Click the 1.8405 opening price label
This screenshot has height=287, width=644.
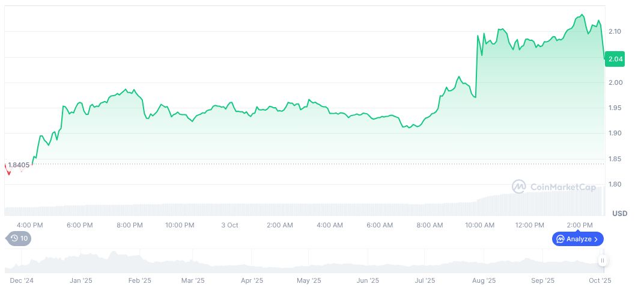click(19, 164)
